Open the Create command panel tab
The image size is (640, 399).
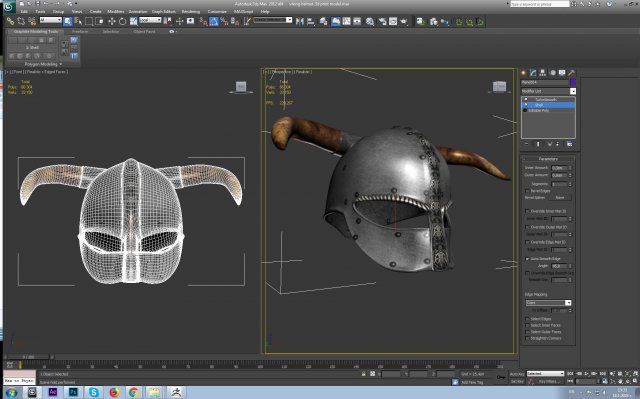[524, 73]
